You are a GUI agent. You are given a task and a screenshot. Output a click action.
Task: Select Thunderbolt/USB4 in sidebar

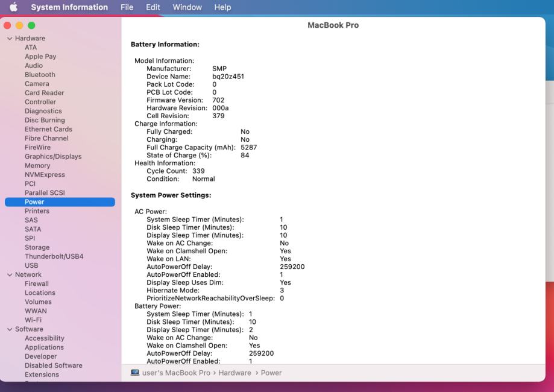point(54,256)
